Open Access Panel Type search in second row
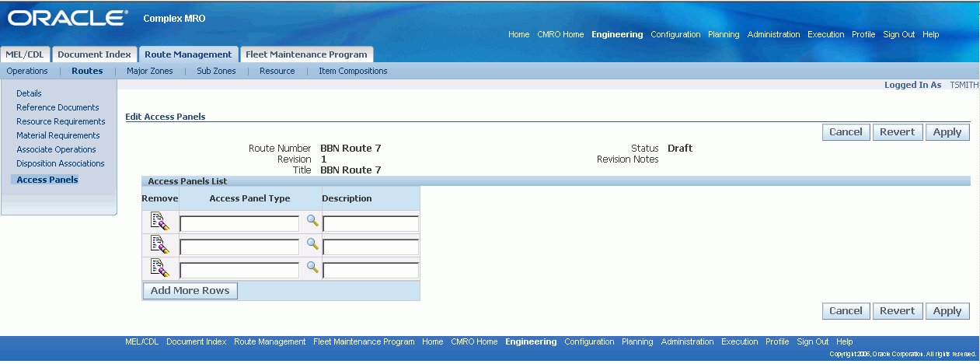 coord(312,244)
